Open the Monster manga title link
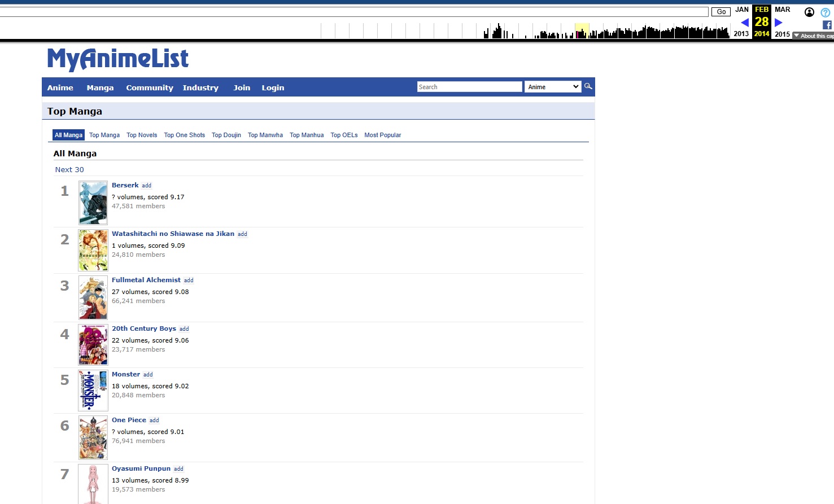 126,374
